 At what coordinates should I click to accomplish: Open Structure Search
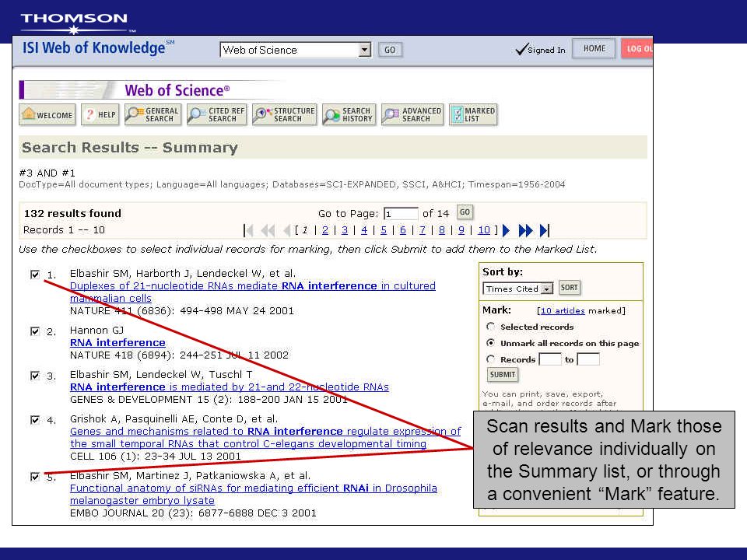[285, 115]
